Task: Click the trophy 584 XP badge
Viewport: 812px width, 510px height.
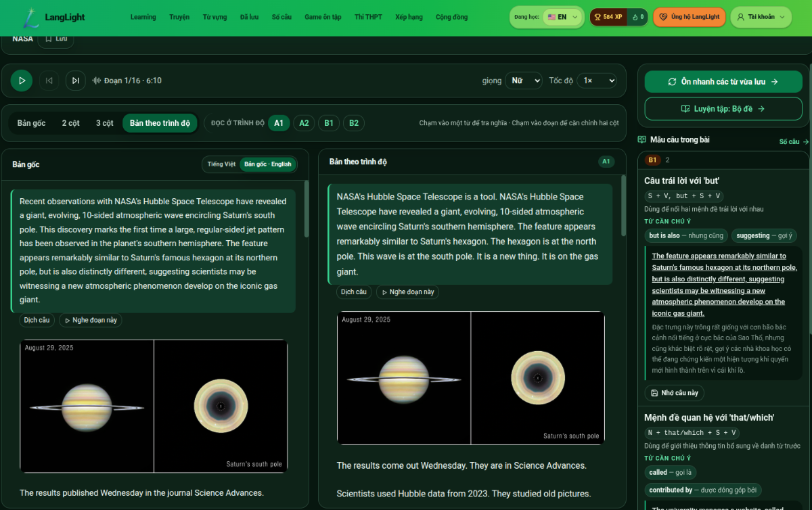Action: click(x=608, y=17)
